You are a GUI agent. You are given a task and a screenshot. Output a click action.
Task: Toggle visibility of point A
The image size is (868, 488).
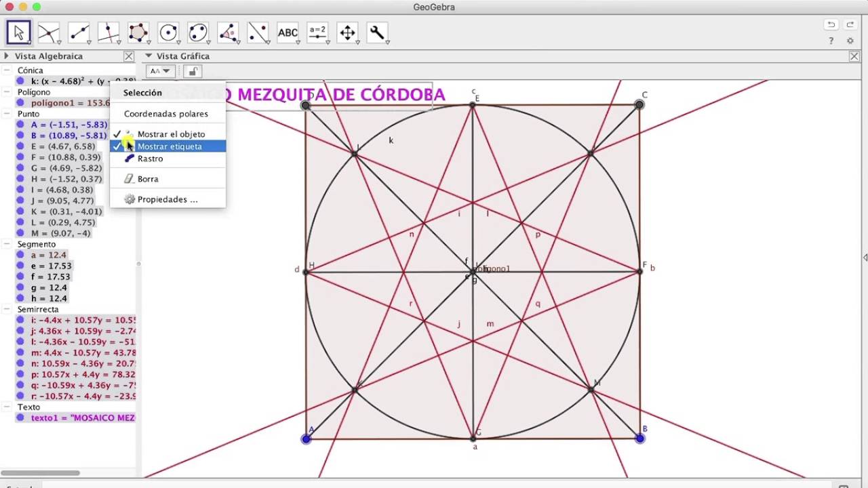pos(21,125)
